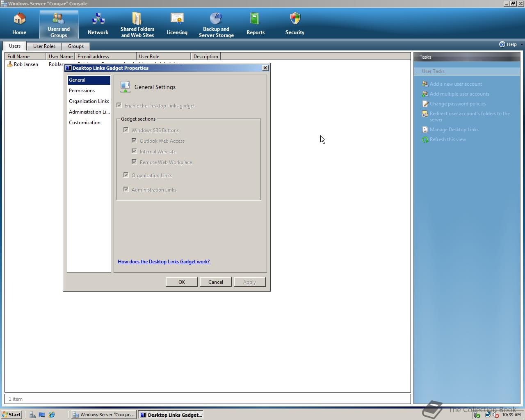Toggle Enable the Desktop Links gadget checkbox
525x420 pixels.
[119, 105]
